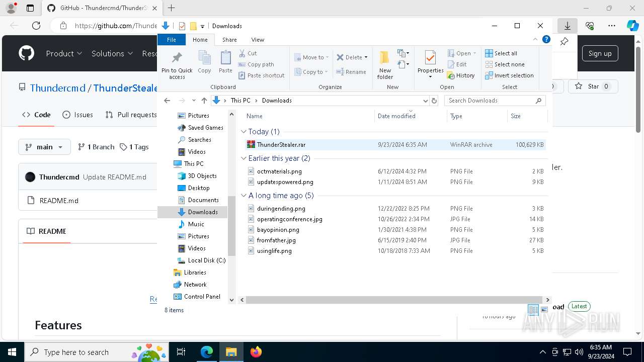Sort by Date modified column
Image resolution: width=644 pixels, height=362 pixels.
point(411,116)
